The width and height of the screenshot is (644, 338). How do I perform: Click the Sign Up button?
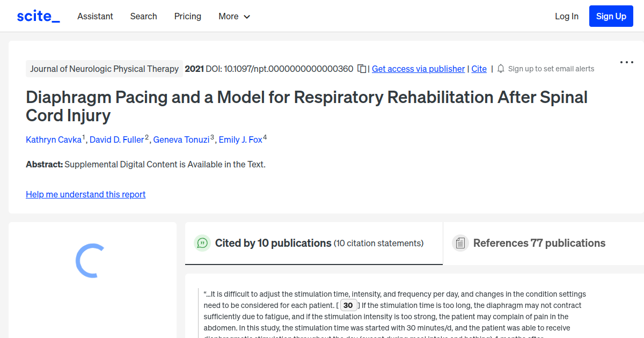[x=611, y=16]
